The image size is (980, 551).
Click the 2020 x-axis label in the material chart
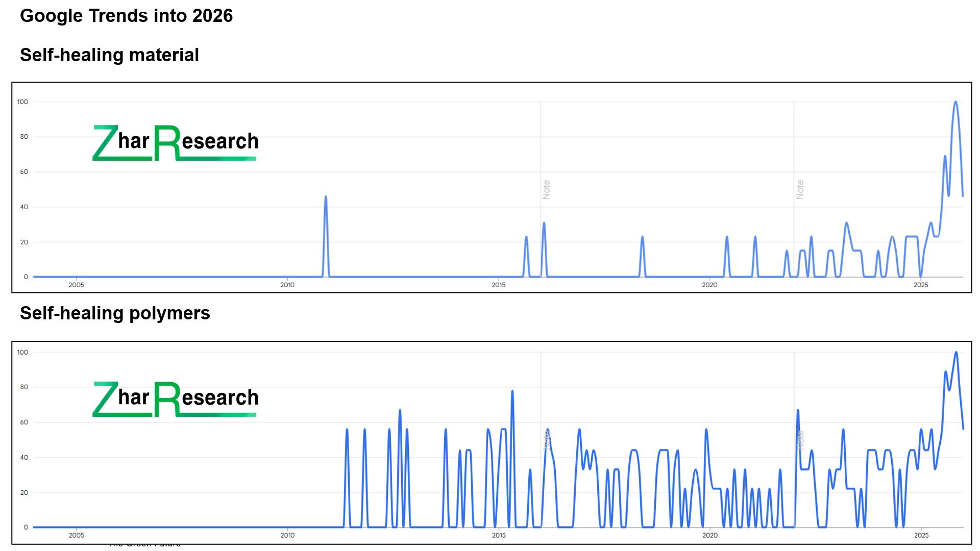tap(709, 285)
